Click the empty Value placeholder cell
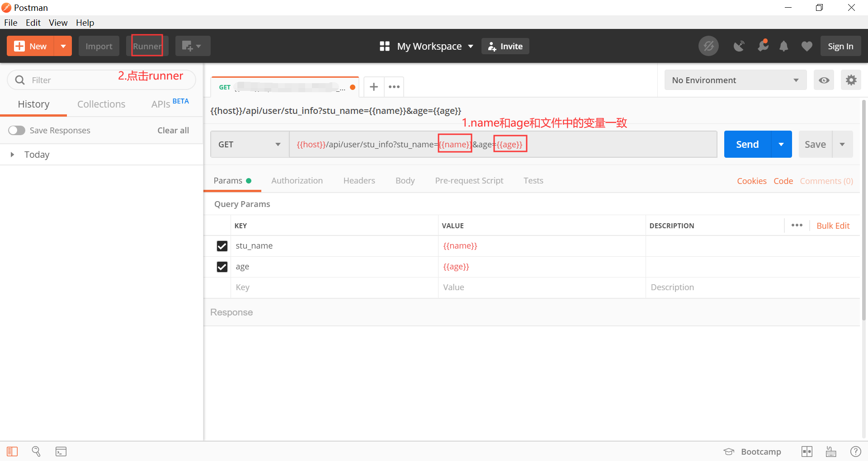This screenshot has width=868, height=461. (542, 287)
